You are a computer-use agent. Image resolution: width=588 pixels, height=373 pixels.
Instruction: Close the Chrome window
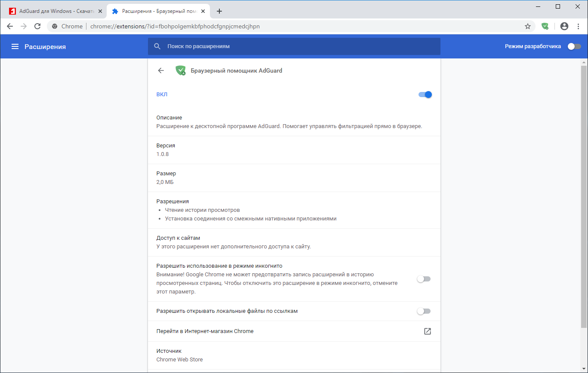coord(578,6)
